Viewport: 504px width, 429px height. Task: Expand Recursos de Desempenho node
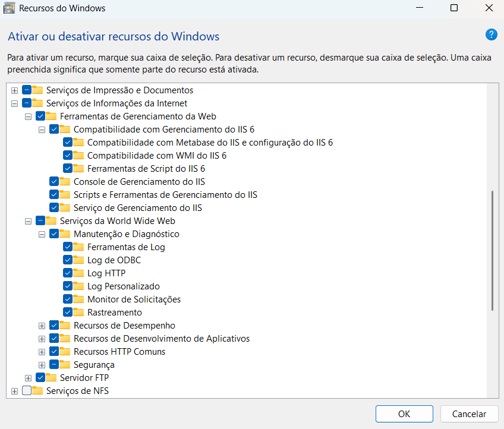click(42, 326)
